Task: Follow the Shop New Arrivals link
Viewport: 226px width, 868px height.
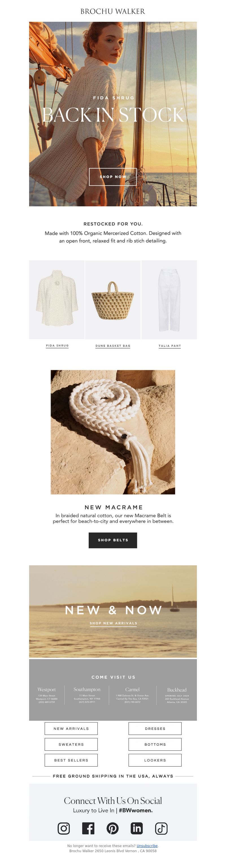Action: tap(114, 623)
